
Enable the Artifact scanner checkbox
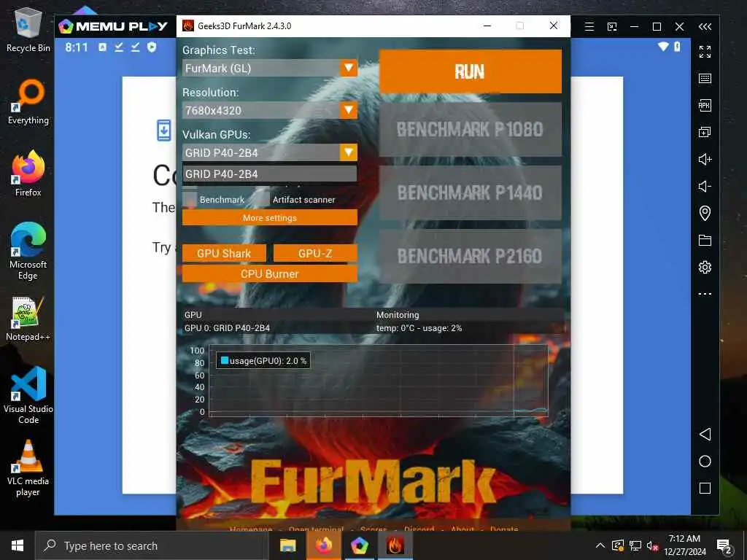[263, 200]
